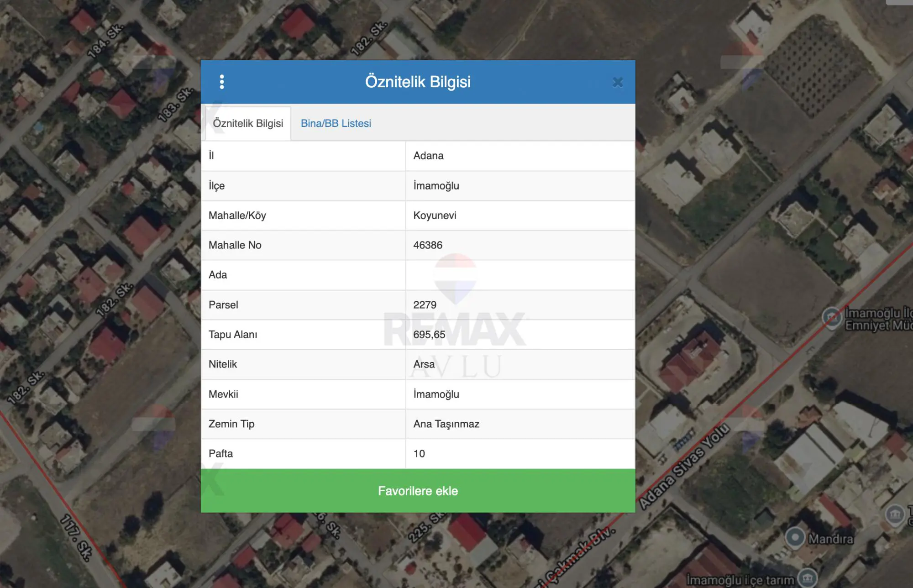
Task: Close the Öznitelik Bilgisi dialog
Action: coord(618,82)
